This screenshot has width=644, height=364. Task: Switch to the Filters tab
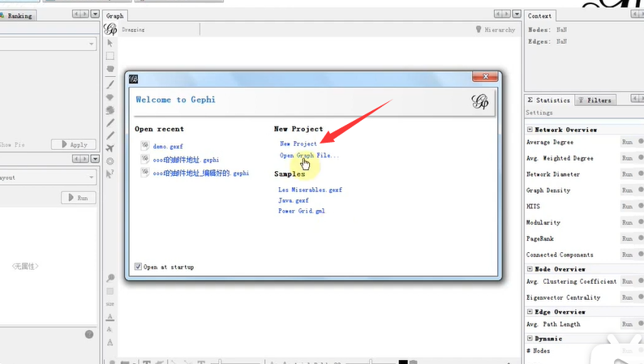coord(595,101)
